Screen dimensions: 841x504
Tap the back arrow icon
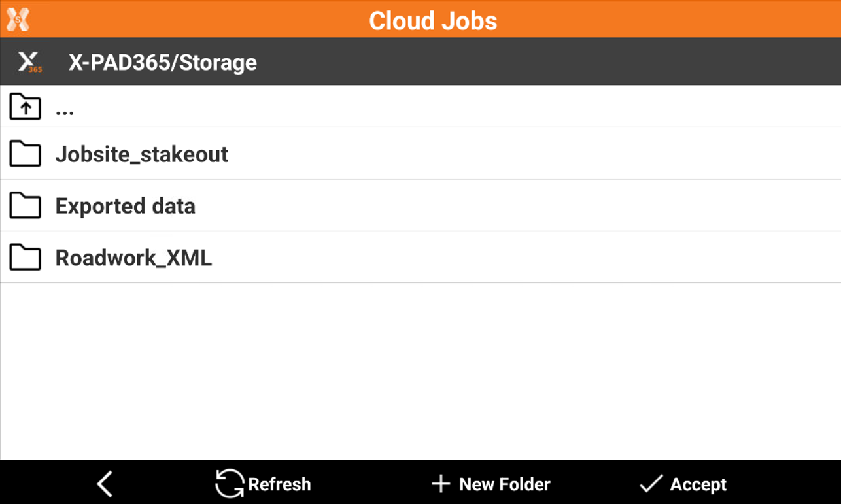(105, 484)
